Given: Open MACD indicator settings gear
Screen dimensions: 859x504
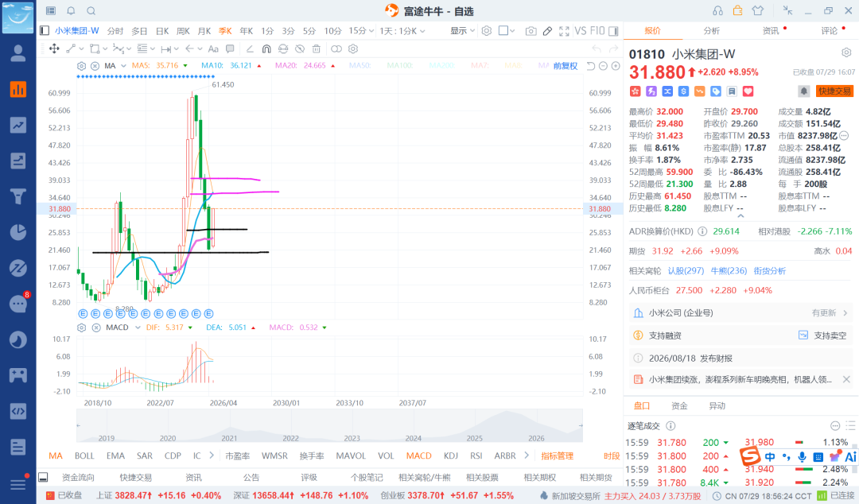Looking at the screenshot, I should [81, 328].
